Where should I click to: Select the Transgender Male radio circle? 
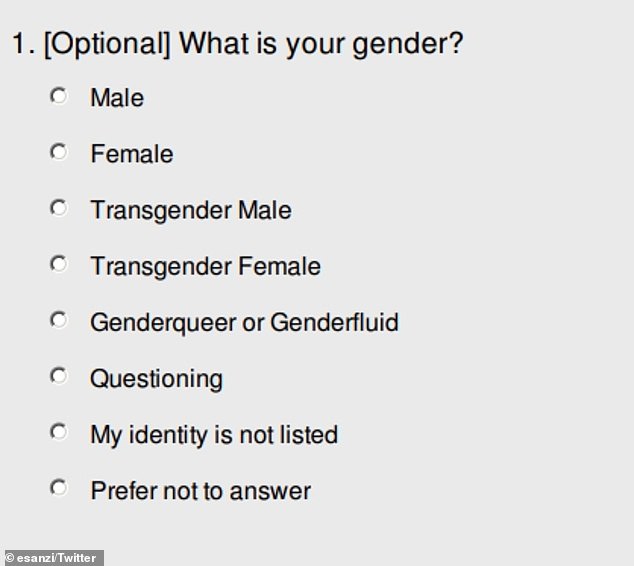click(x=59, y=209)
